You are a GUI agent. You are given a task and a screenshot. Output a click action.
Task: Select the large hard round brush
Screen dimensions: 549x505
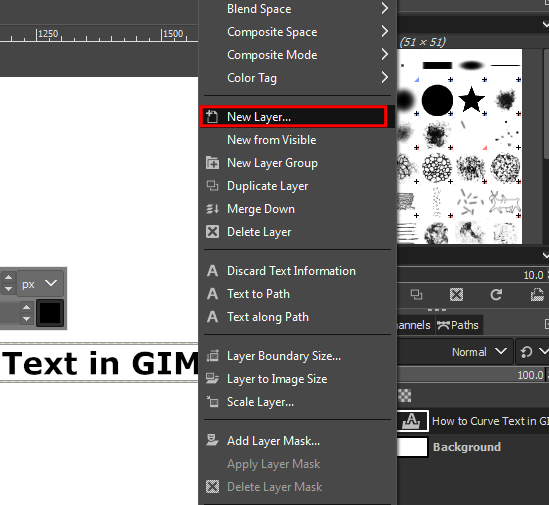pos(437,100)
